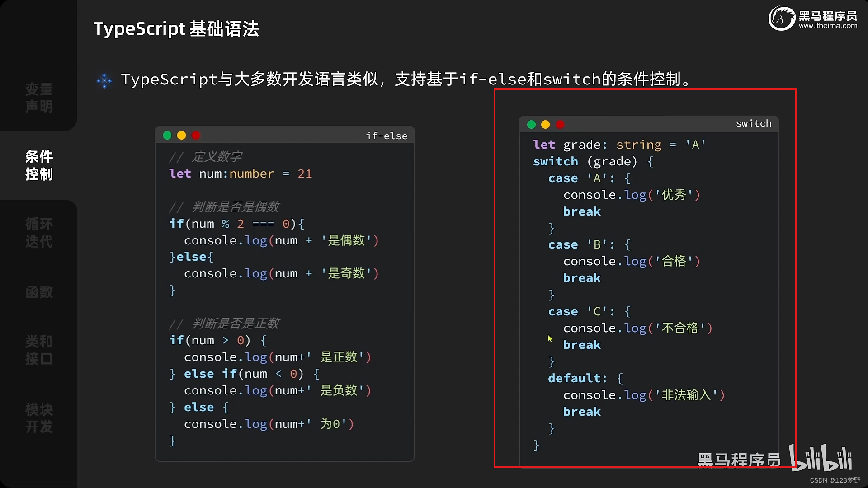Viewport: 868px width, 488px height.
Task: Click the CSDN @123梦野 watermark text
Action: point(834,481)
